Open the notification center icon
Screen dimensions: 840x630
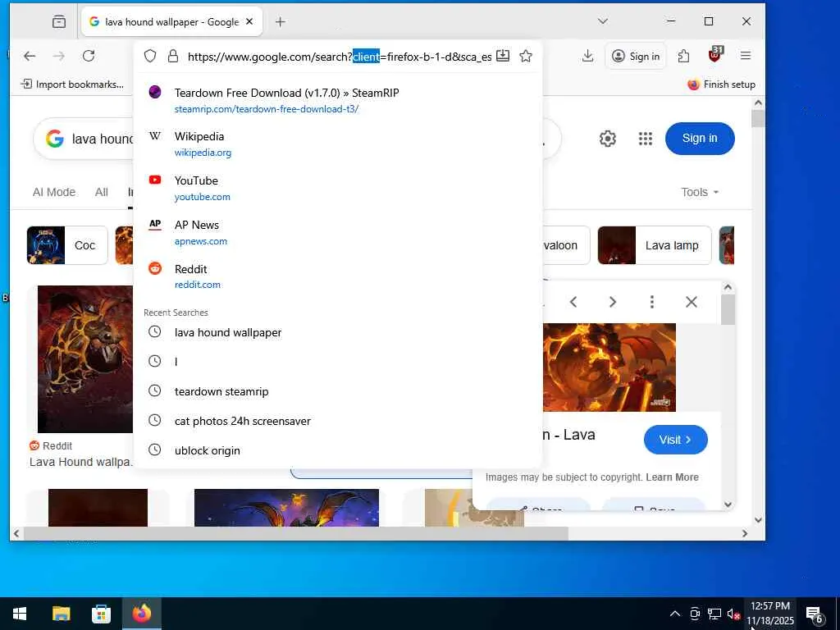pyautogui.click(x=815, y=614)
